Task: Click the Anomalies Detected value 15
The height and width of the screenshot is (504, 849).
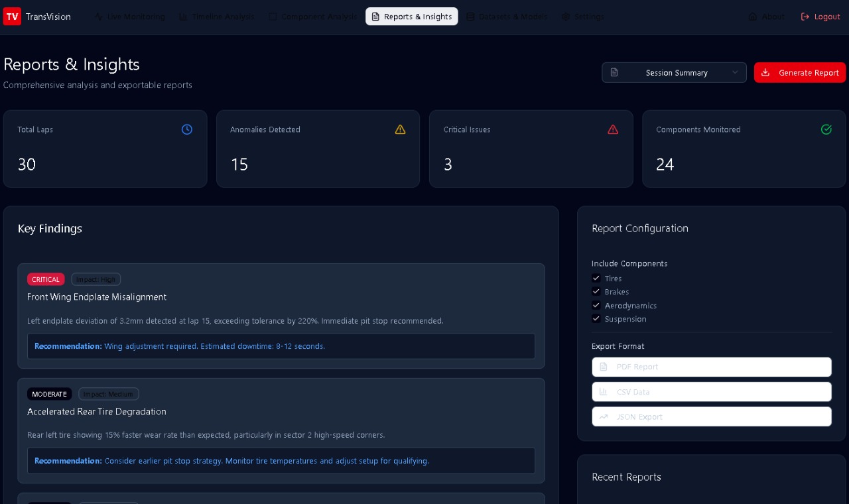Action: pos(239,164)
